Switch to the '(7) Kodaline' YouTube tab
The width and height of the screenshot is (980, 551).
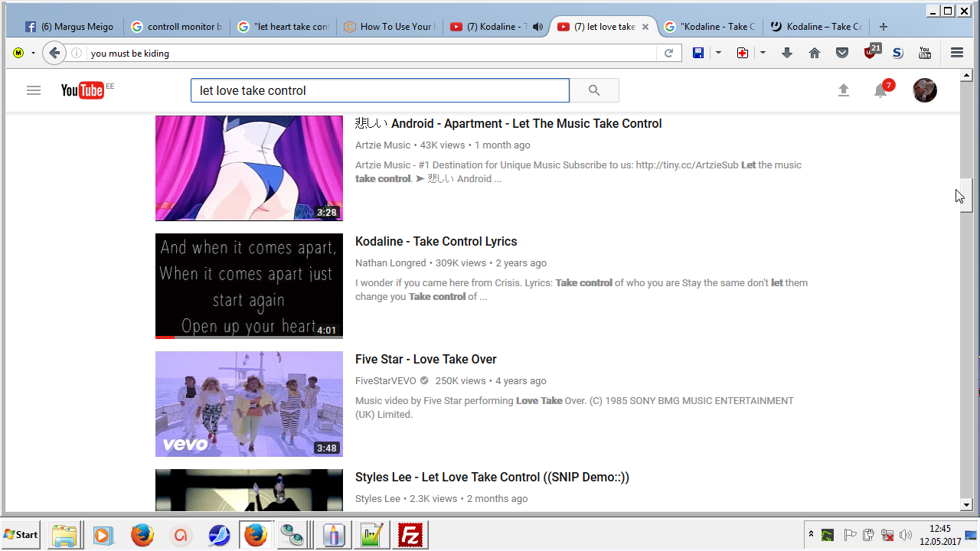click(490, 27)
